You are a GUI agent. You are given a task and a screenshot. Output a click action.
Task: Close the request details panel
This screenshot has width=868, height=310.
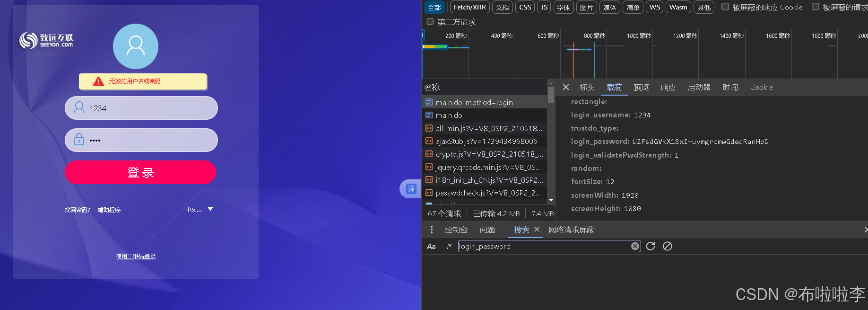tap(566, 87)
